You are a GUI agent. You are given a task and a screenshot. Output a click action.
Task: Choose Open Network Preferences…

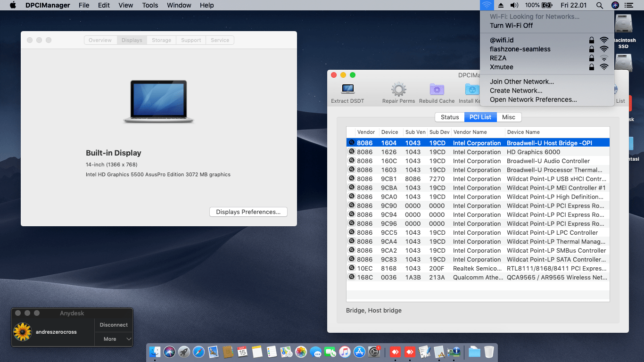click(x=547, y=99)
